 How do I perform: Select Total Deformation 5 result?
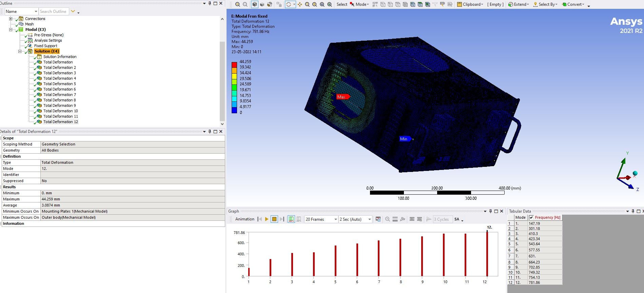click(x=59, y=84)
